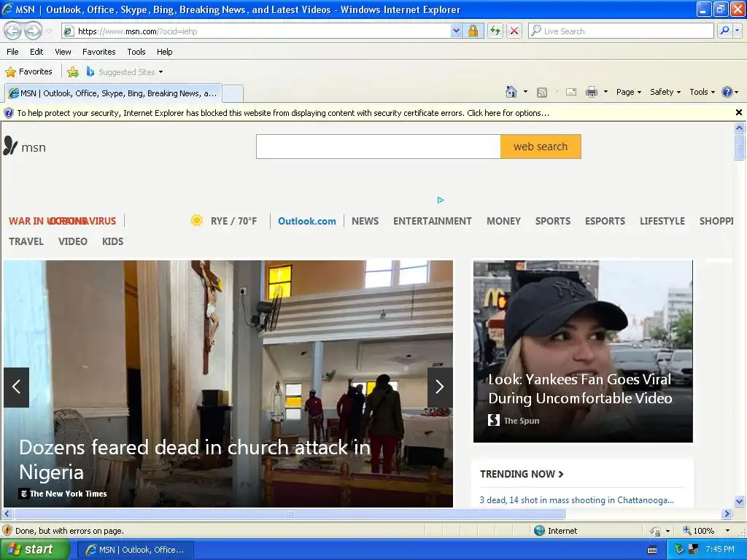The image size is (747, 560).
Task: Click the Home icon in command bar
Action: pos(511,92)
